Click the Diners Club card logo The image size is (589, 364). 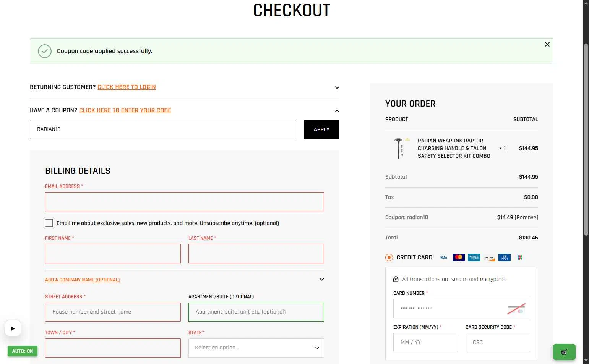coord(505,257)
